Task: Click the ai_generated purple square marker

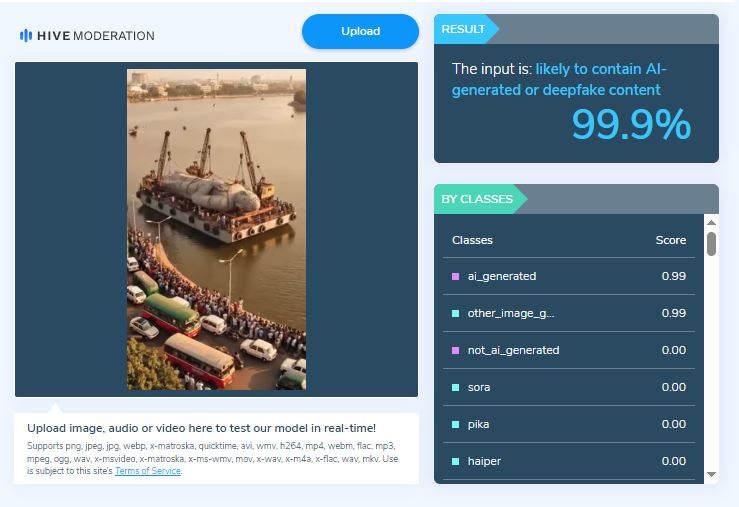Action: click(456, 276)
